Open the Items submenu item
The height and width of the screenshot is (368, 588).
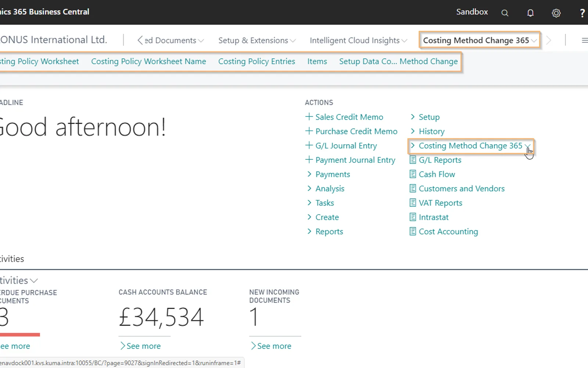click(317, 61)
